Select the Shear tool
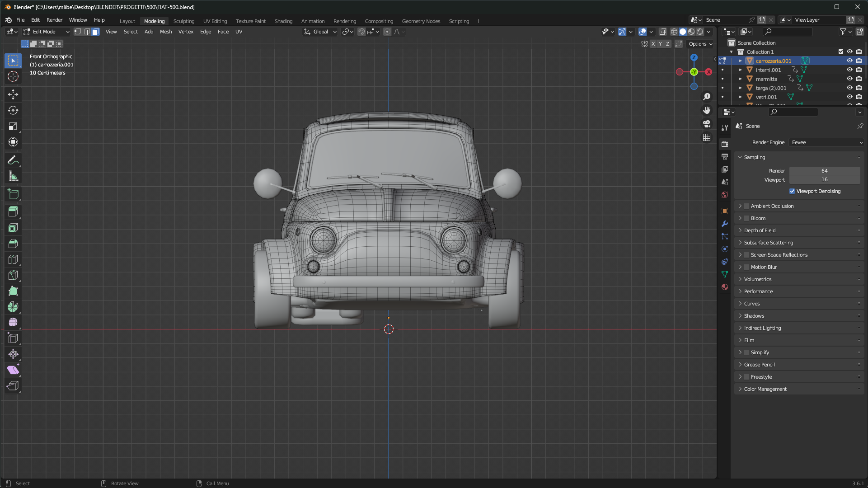Image resolution: width=868 pixels, height=488 pixels. [x=13, y=370]
